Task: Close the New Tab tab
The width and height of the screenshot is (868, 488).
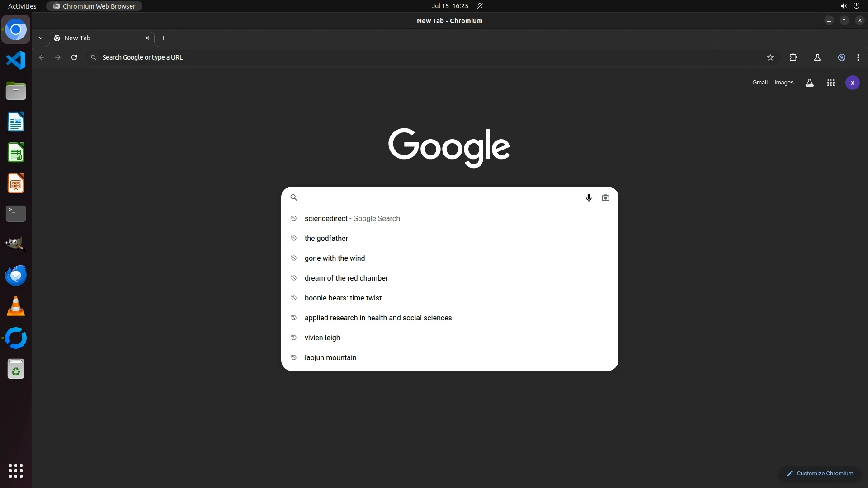Action: click(147, 38)
